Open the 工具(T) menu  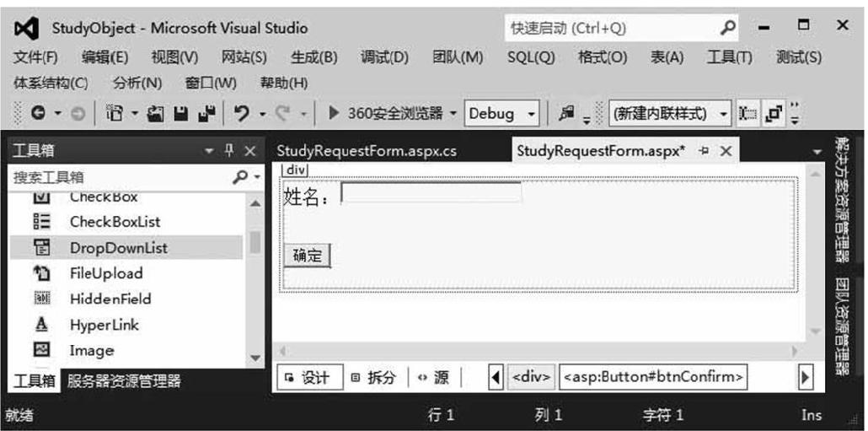pyautogui.click(x=729, y=57)
